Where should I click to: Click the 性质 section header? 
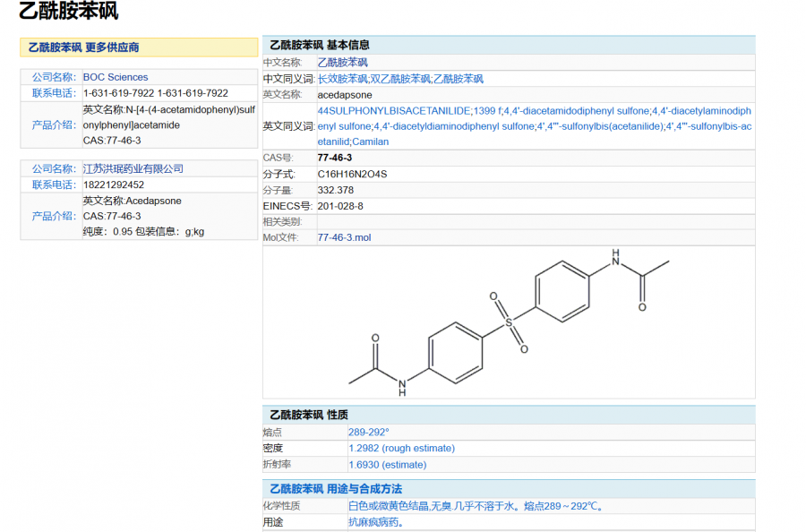click(338, 415)
